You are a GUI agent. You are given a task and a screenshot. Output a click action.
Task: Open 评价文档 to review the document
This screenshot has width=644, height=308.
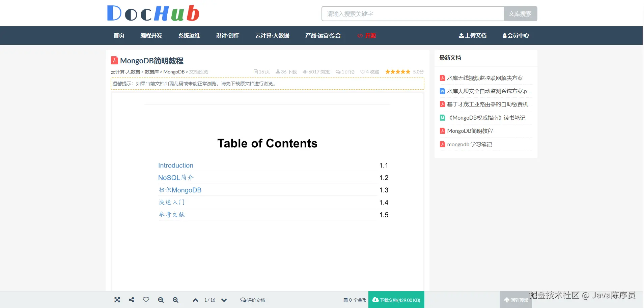coord(252,300)
